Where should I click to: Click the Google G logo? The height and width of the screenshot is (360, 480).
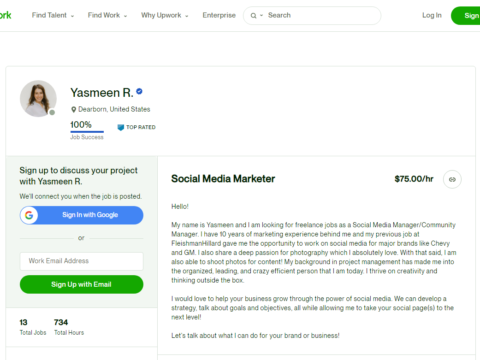pos(29,215)
